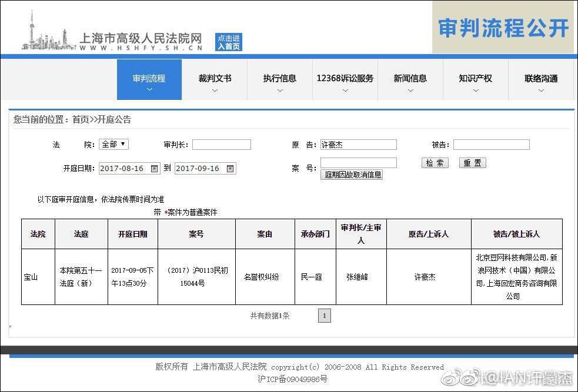Expand the 审判流程 navigation chevron
The height and width of the screenshot is (392, 578).
[149, 89]
